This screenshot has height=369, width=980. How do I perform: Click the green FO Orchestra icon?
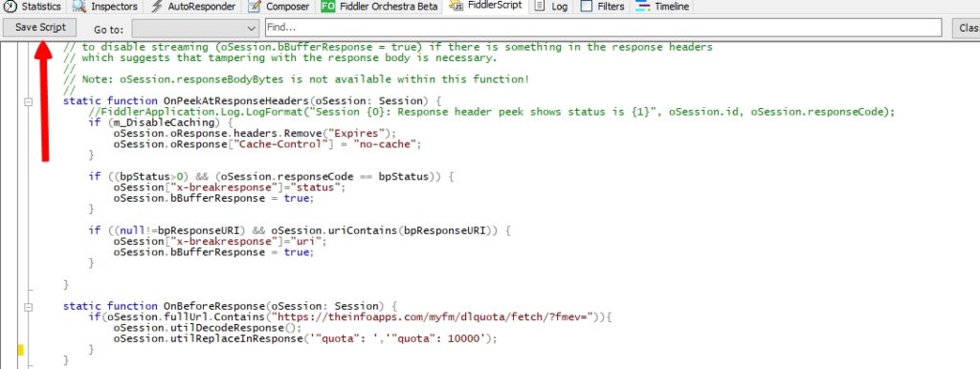328,7
